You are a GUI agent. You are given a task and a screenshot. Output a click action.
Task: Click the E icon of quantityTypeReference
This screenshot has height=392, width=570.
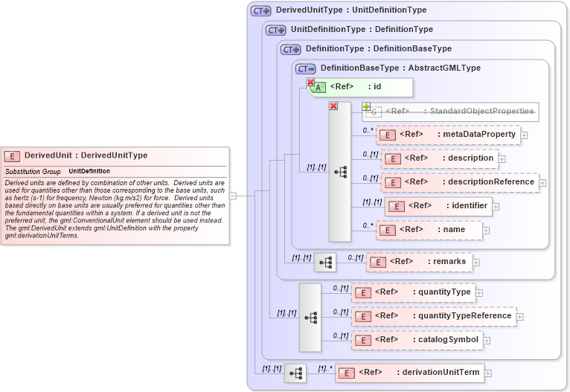click(x=363, y=317)
